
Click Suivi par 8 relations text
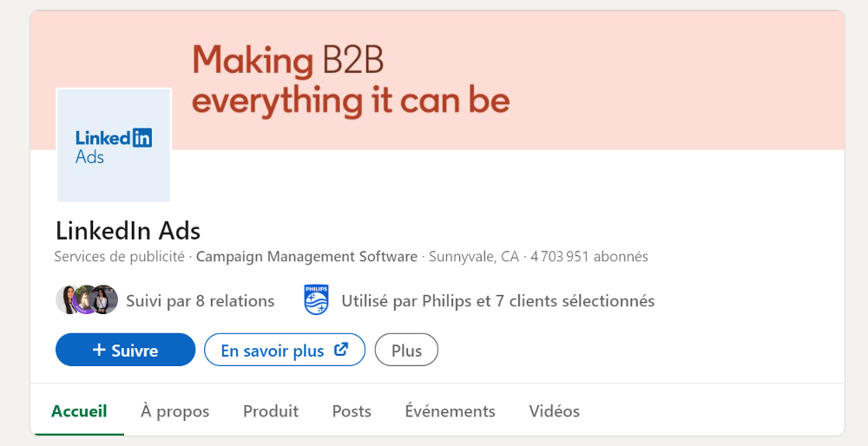201,301
